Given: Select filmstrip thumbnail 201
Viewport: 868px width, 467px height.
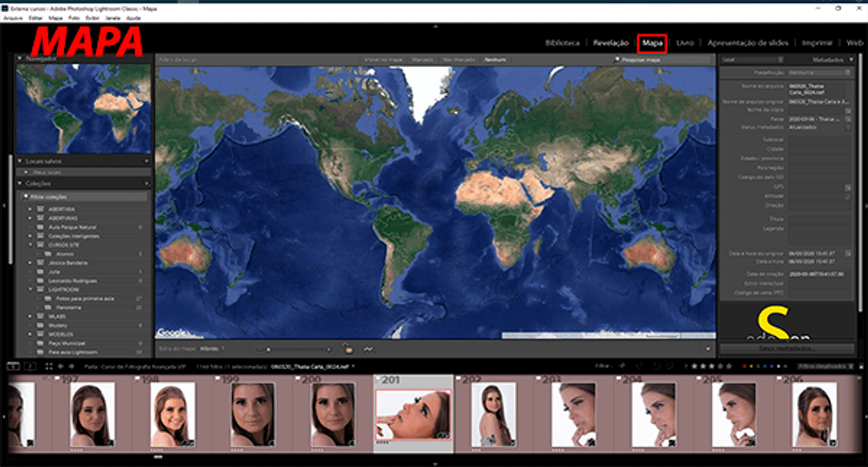Looking at the screenshot, I should coord(413,416).
